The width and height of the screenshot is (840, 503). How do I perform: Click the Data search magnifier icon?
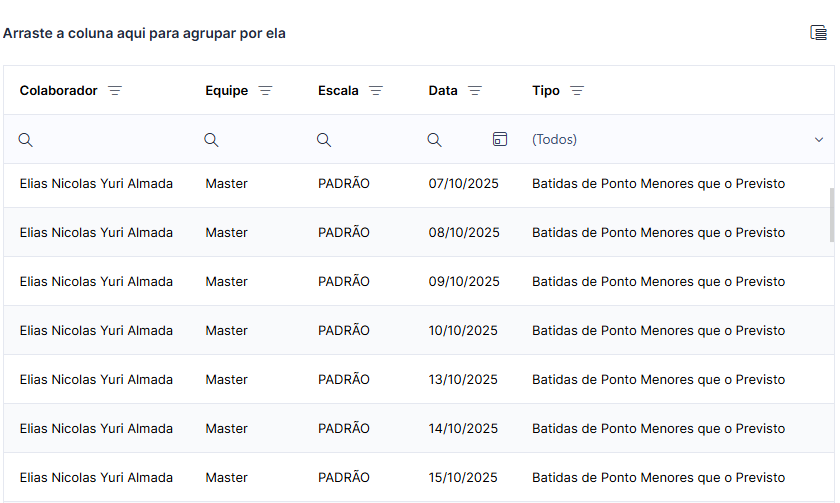[434, 140]
